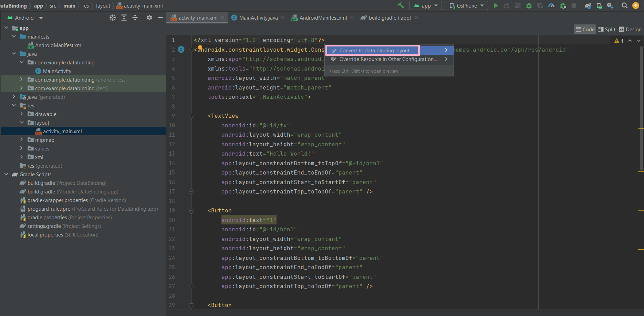Switch to Split view
Image resolution: width=644 pixels, height=316 pixels.
point(606,29)
